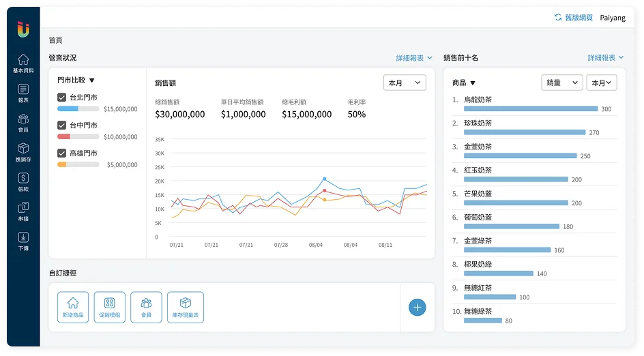Viewport: 644px width, 356px height.
Task: Expand the 商品 category dropdown
Action: tap(464, 83)
